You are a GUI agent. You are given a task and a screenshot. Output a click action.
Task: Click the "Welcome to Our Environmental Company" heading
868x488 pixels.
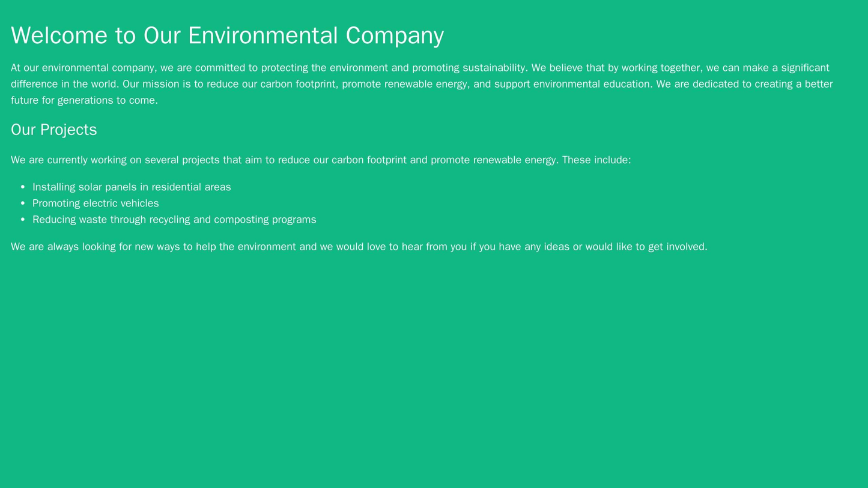click(227, 35)
